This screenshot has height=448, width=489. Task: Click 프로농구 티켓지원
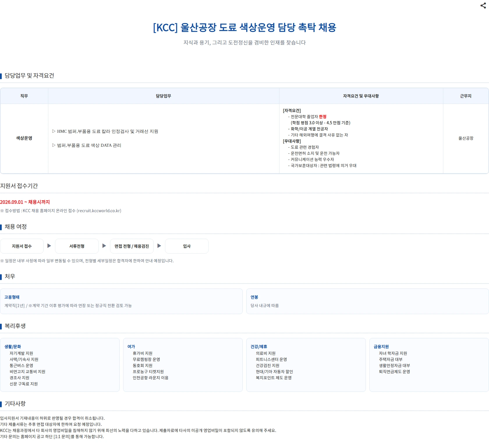[148, 372]
